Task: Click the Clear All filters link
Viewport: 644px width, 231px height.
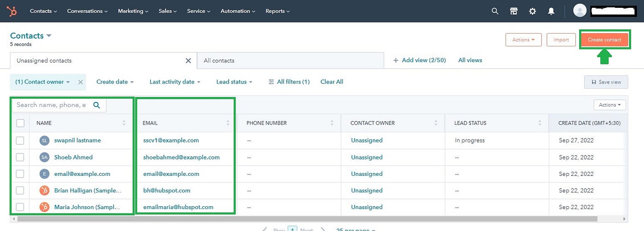Action: pos(332,82)
